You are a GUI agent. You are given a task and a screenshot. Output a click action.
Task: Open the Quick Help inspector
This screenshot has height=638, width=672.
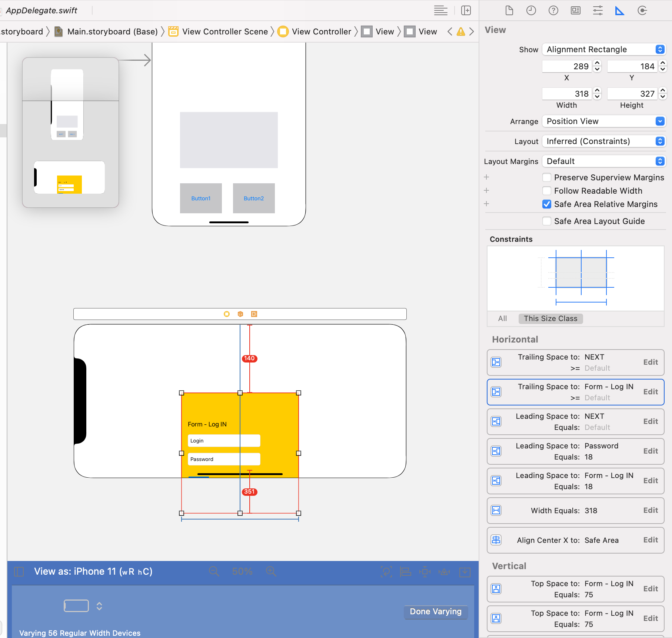(x=553, y=10)
